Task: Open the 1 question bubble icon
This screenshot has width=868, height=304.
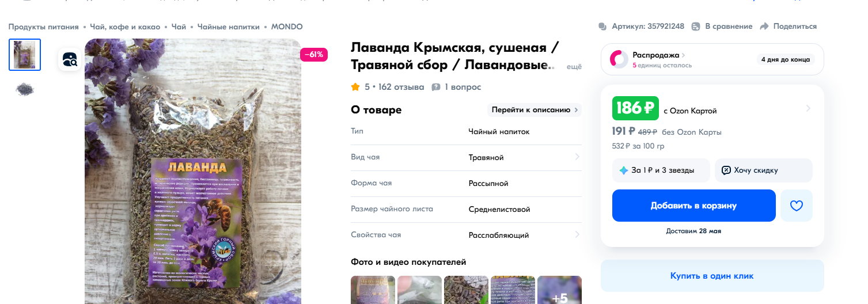Action: pyautogui.click(x=436, y=87)
